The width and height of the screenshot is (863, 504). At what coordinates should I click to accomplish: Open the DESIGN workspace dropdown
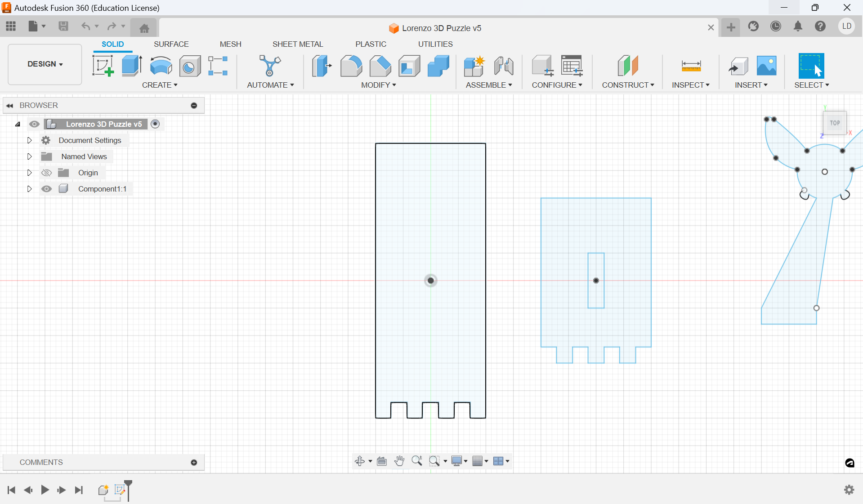(x=45, y=64)
